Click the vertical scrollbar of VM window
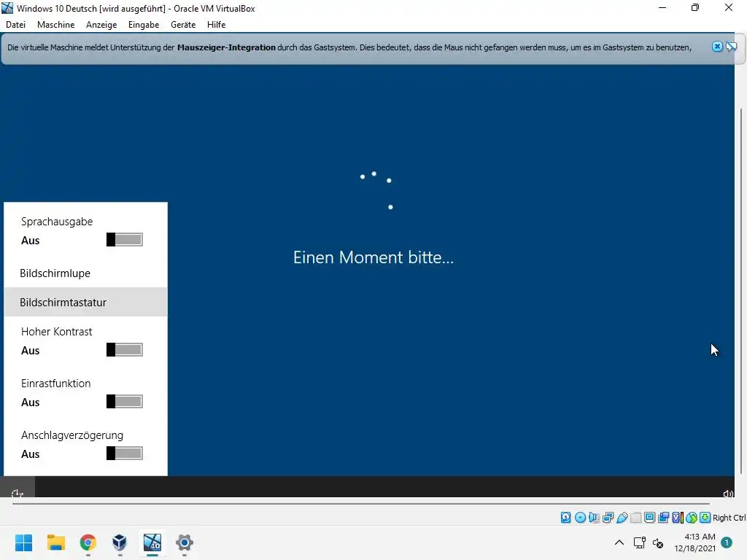This screenshot has height=560, width=747. 741,290
